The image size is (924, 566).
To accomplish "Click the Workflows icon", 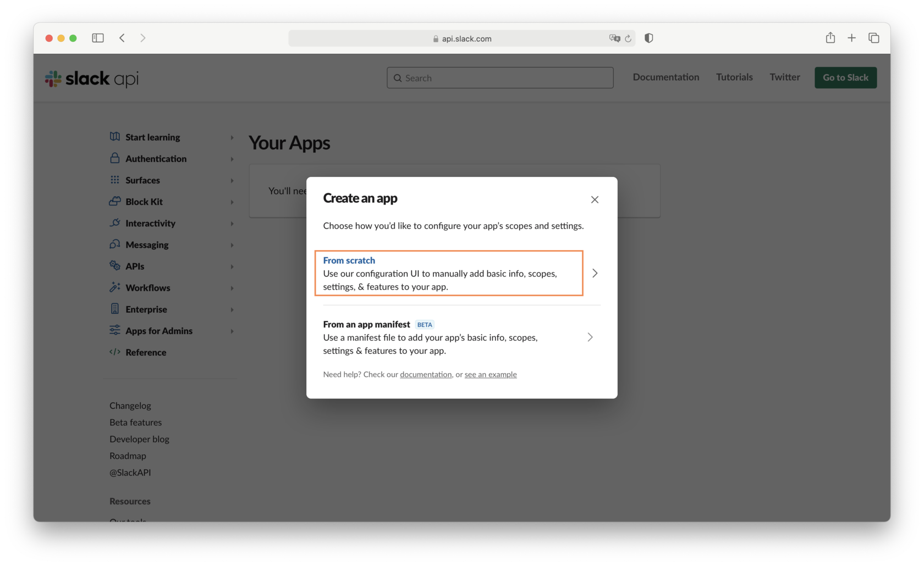I will [x=114, y=287].
